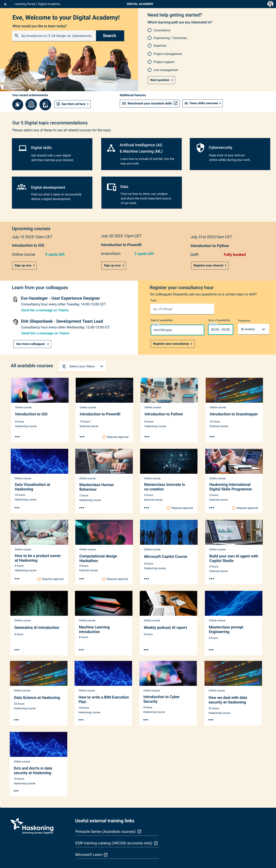Click See more colleagues button
Screen dimensions: 276x868
(x=32, y=344)
